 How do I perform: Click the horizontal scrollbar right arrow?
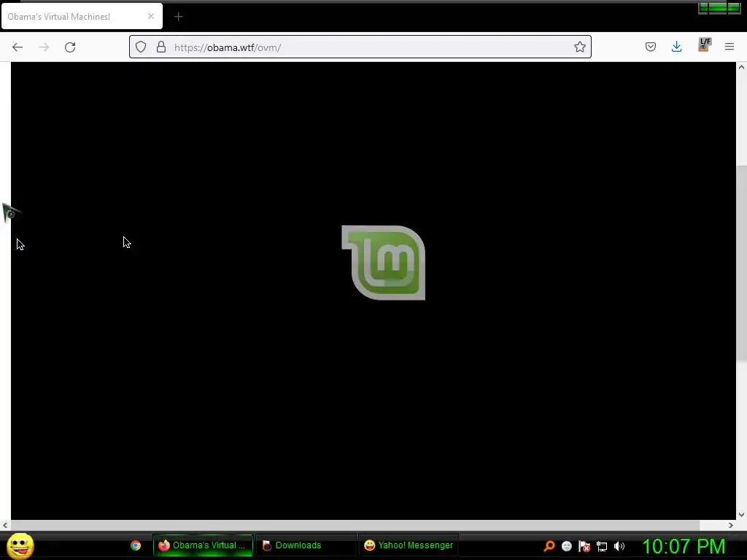click(x=731, y=525)
